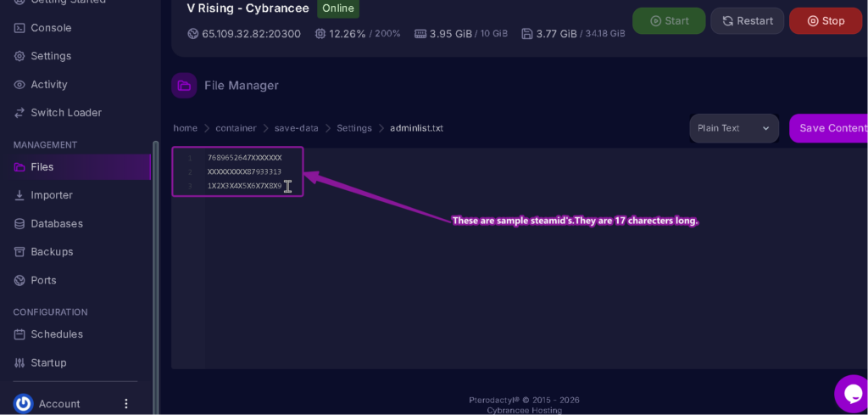Click the Schedules calendar icon

click(x=19, y=334)
